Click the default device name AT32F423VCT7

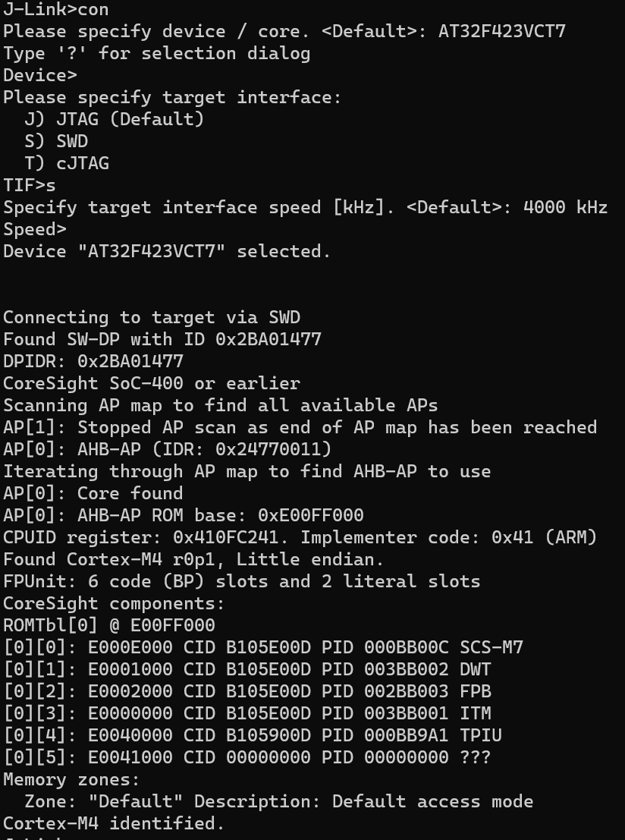pyautogui.click(x=501, y=32)
